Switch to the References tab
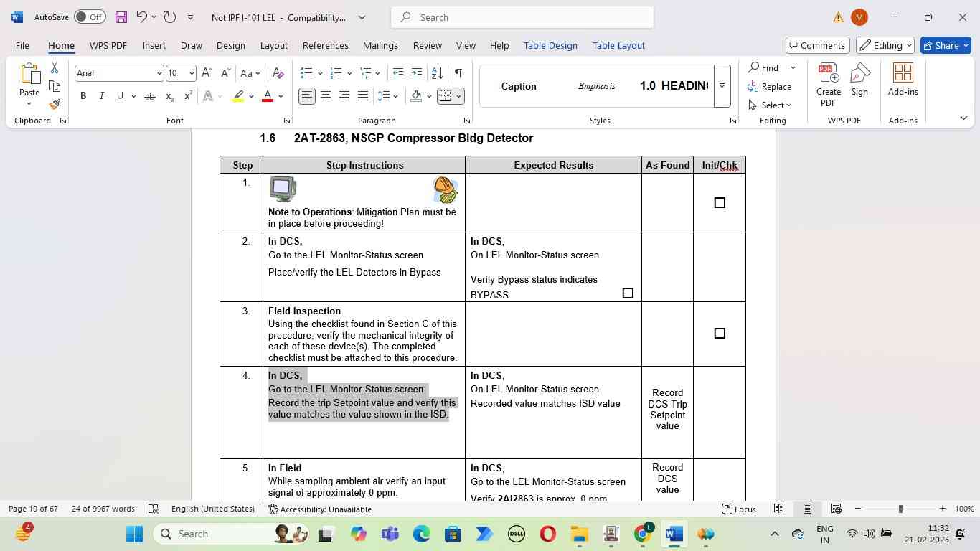The width and height of the screenshot is (980, 551). (x=325, y=45)
